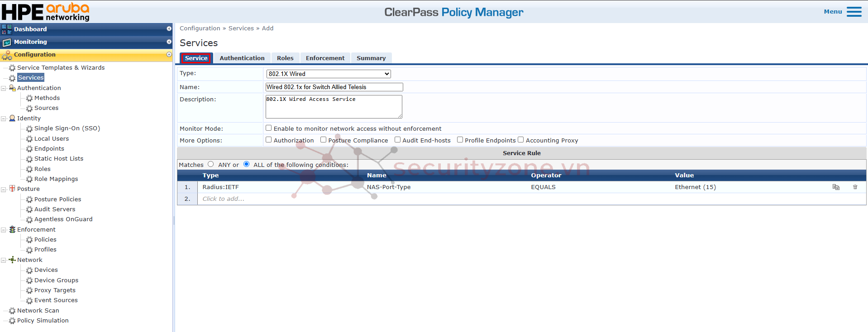This screenshot has height=332, width=868.
Task: Select the ALL matches radio button
Action: coord(247,164)
